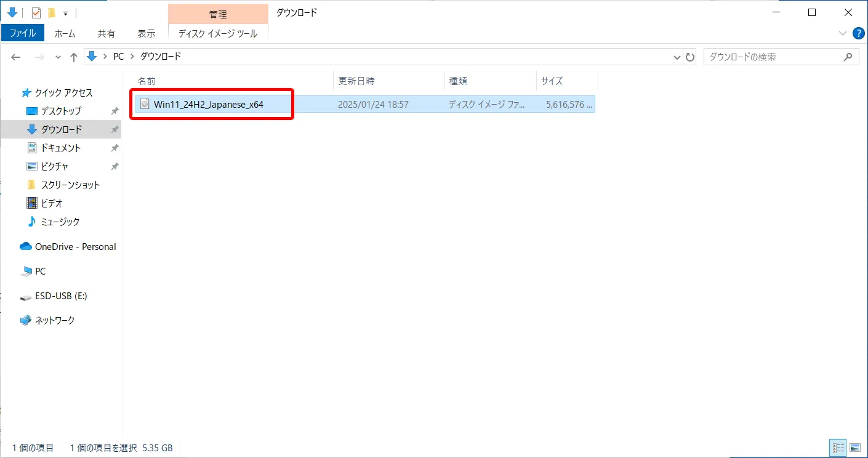
Task: Switch to the ホーム ribbon tab
Action: pos(65,33)
